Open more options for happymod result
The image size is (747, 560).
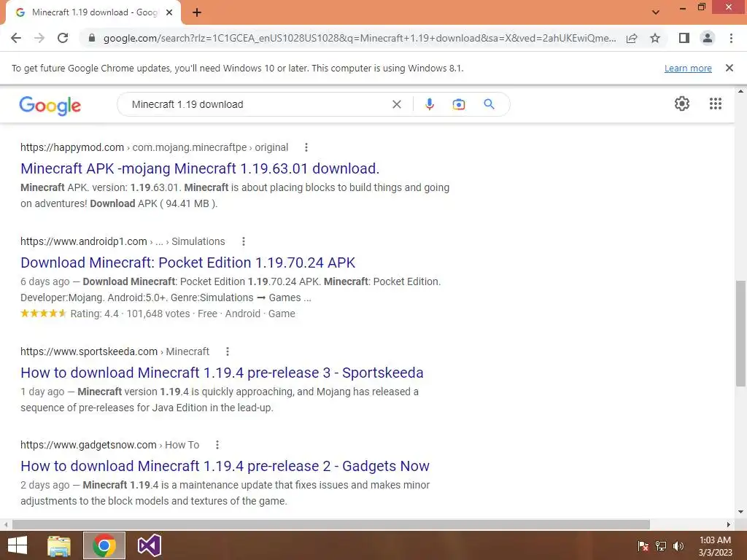click(306, 147)
